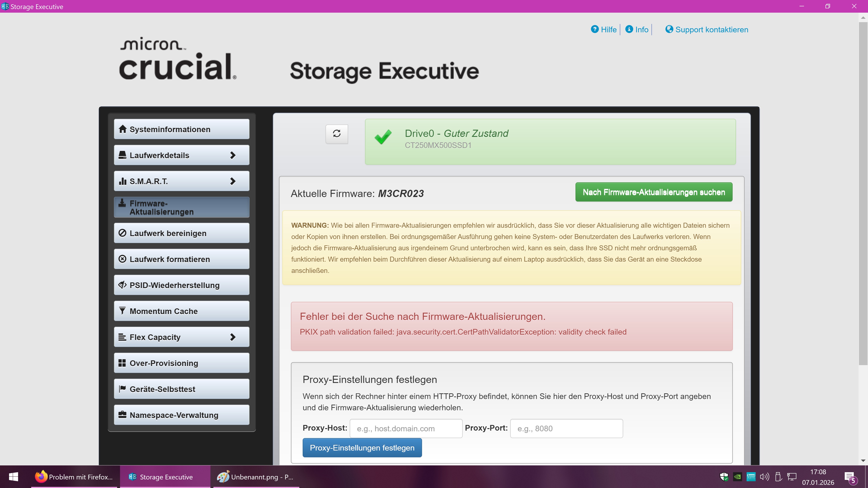The height and width of the screenshot is (488, 868).
Task: Open the Windows Defender tray icon
Action: tap(724, 476)
